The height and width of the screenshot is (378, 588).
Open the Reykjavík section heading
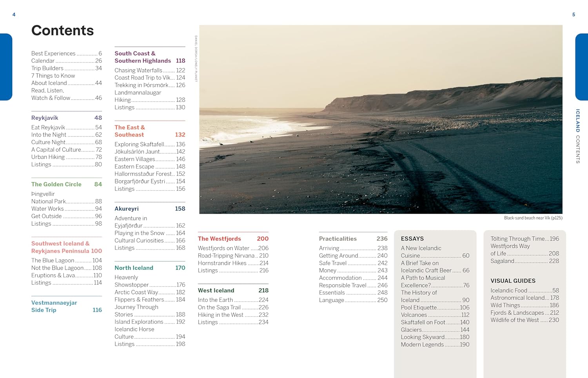point(45,118)
